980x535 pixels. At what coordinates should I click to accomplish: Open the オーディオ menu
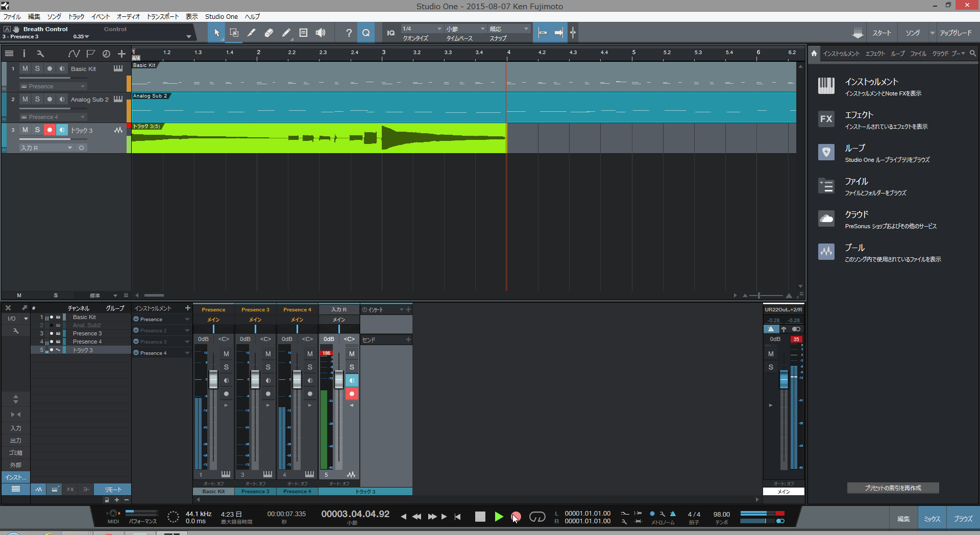pyautogui.click(x=128, y=16)
